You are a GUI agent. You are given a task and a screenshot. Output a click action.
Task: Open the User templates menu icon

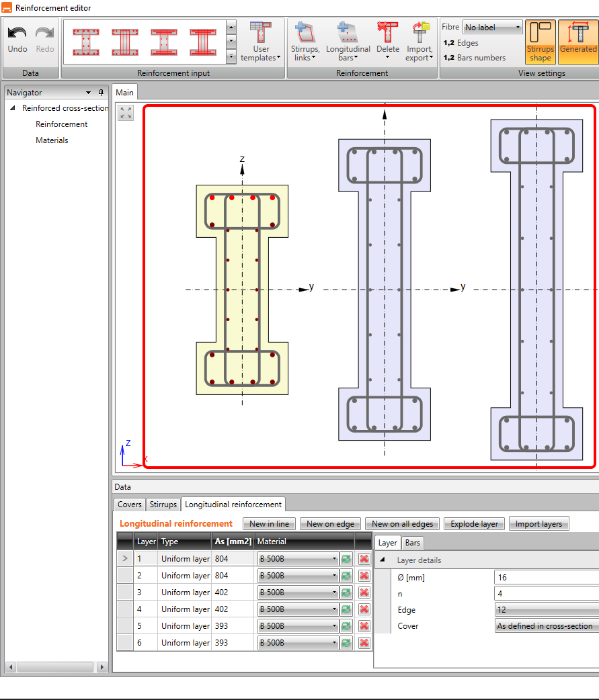pos(261,32)
